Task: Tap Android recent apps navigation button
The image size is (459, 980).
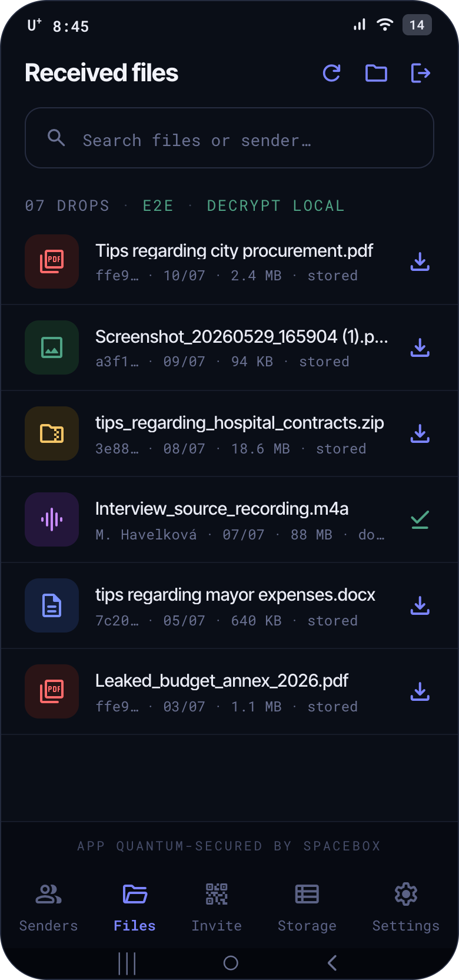Action: (x=127, y=963)
